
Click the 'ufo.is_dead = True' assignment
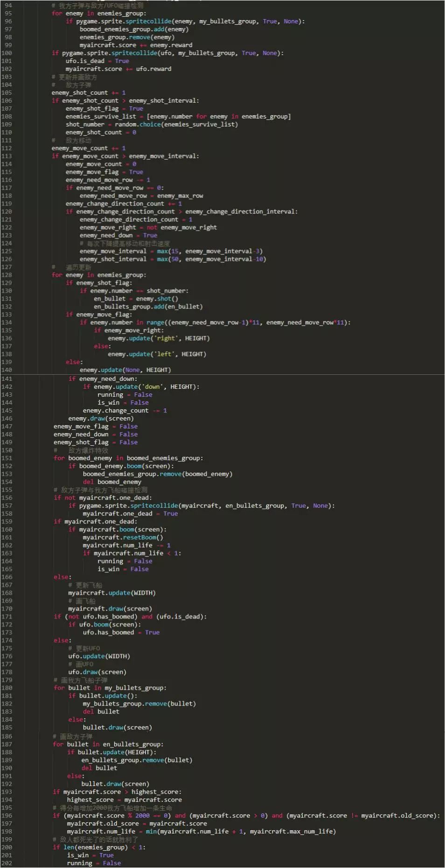click(x=97, y=61)
